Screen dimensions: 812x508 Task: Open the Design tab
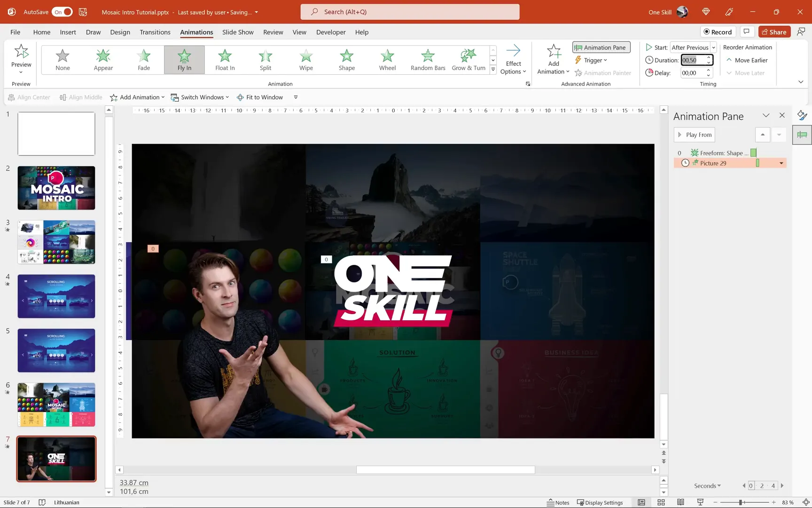tap(120, 32)
